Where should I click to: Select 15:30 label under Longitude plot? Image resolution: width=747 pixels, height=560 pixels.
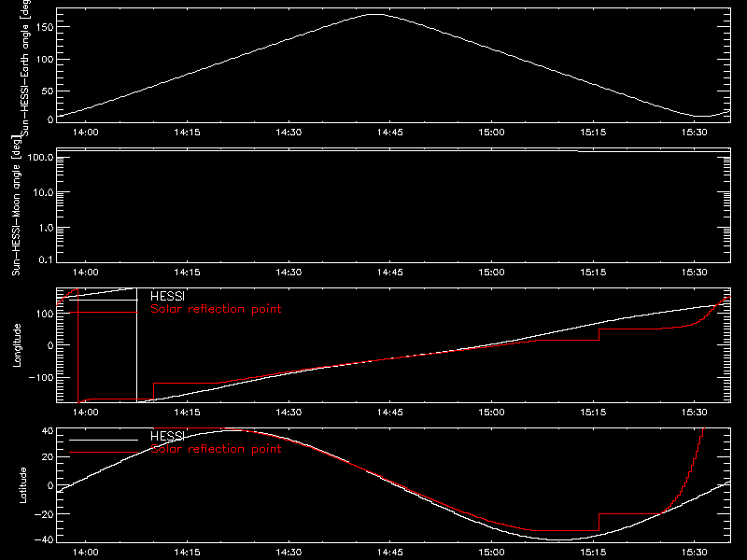tap(695, 413)
